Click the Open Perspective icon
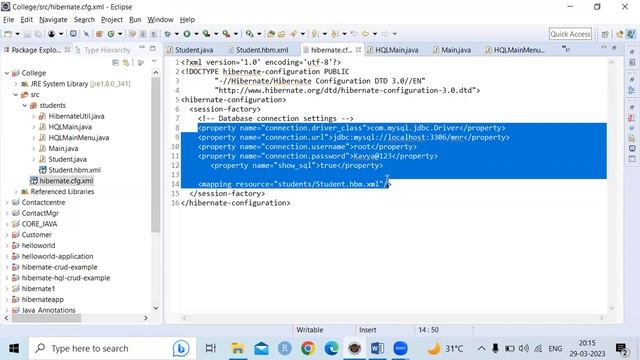The width and height of the screenshot is (640, 360). click(x=605, y=34)
